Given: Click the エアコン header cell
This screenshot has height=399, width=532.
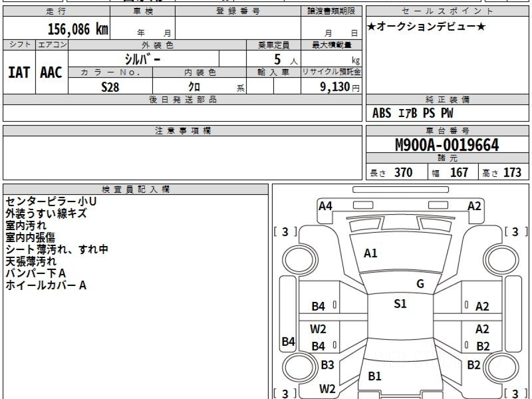Looking at the screenshot, I should click(x=52, y=45).
